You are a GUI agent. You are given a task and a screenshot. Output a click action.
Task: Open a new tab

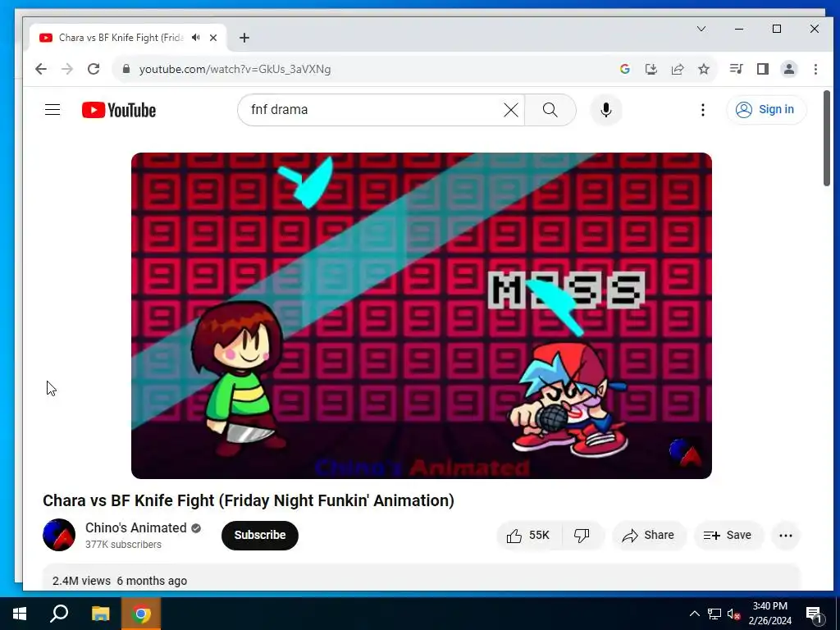pos(244,38)
